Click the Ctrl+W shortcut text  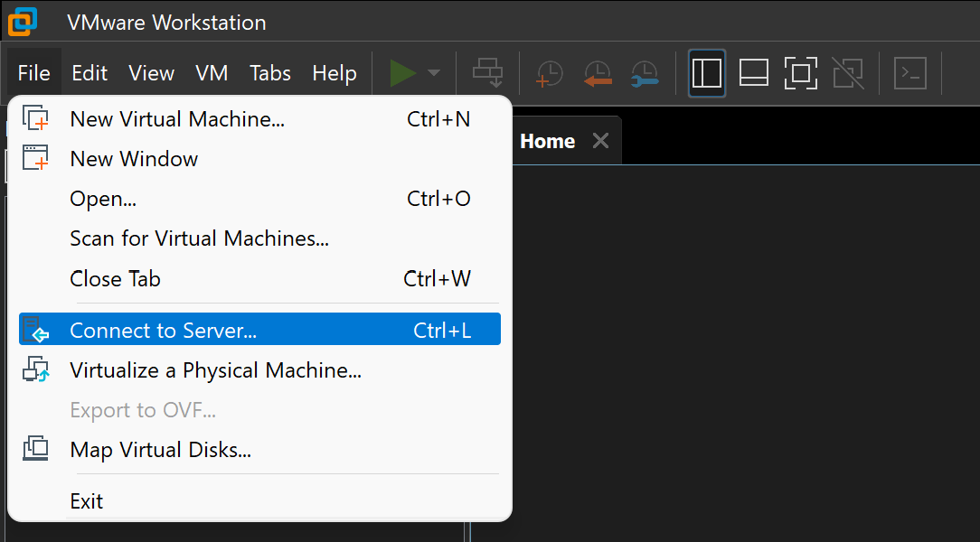pyautogui.click(x=437, y=278)
